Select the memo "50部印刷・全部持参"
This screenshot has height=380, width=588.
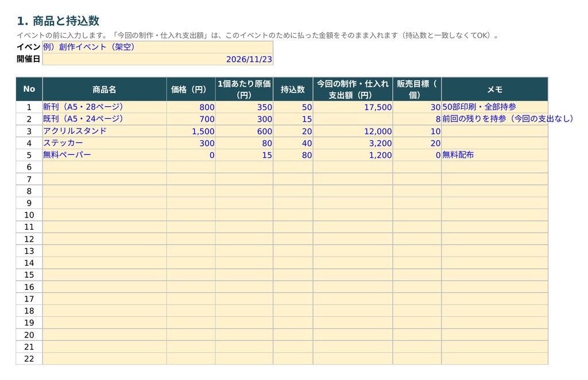pyautogui.click(x=494, y=107)
